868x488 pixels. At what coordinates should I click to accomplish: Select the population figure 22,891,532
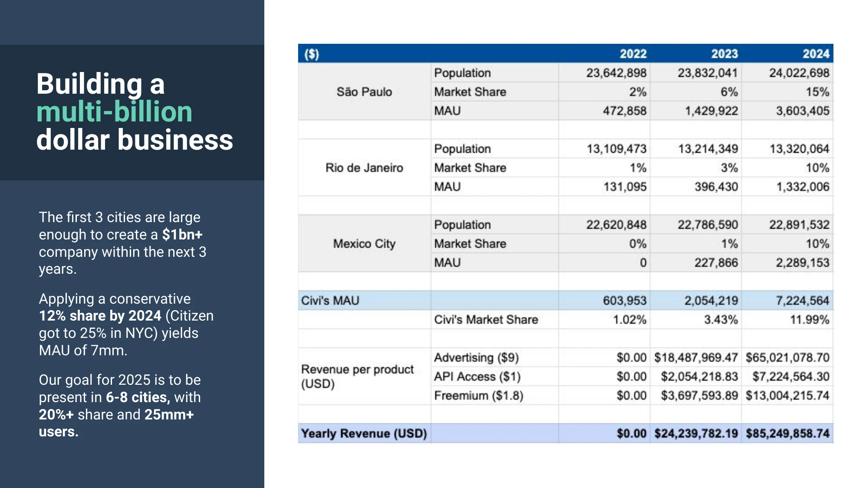click(799, 225)
